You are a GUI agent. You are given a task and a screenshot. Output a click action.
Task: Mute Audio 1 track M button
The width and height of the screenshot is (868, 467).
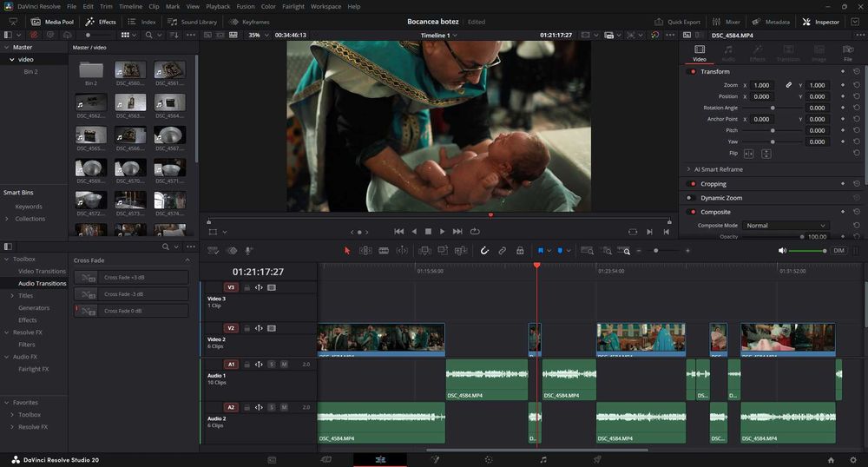(284, 364)
